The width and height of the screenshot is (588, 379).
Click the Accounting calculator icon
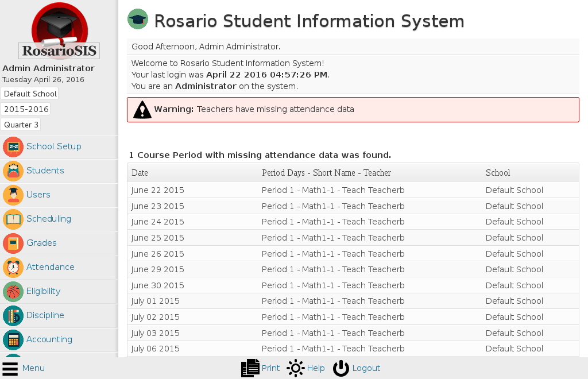click(x=13, y=339)
